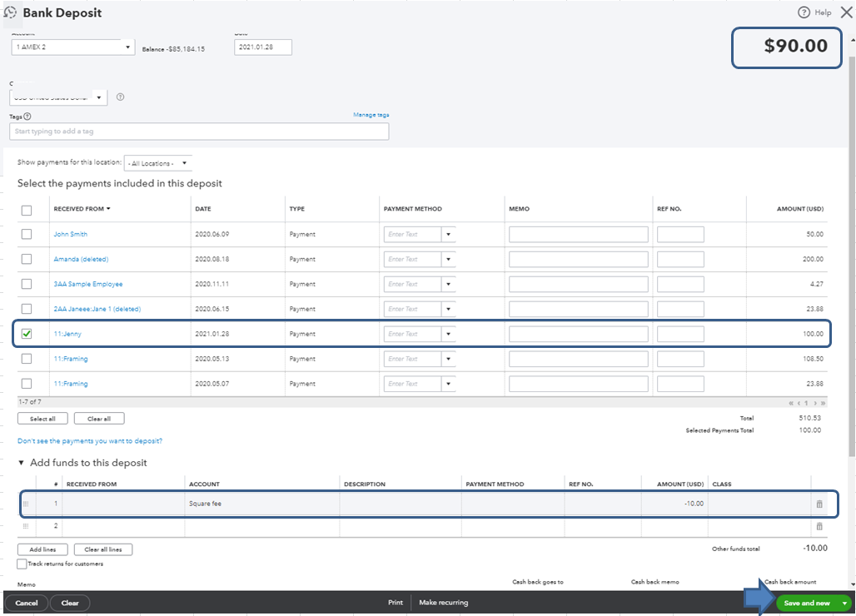Go to next page via pagination arrow
Image resolution: width=856 pixels, height=616 pixels.
pyautogui.click(x=814, y=402)
